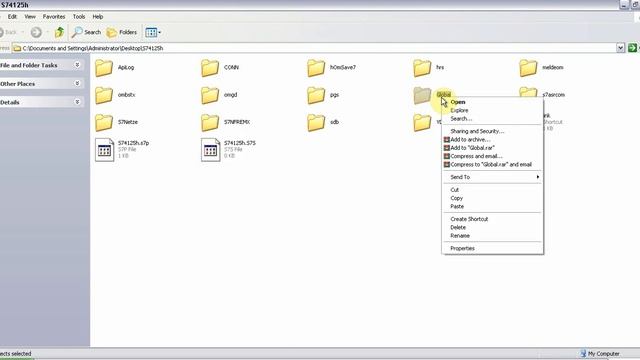Select the omgd folder icon
The image size is (640, 360).
(x=210, y=95)
